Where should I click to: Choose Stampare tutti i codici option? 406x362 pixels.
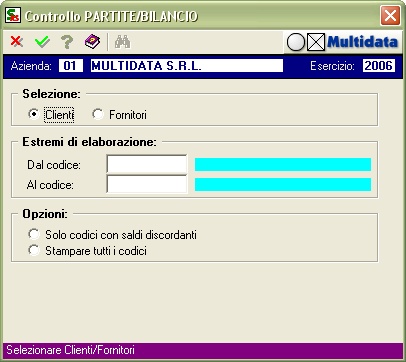[x=34, y=250]
